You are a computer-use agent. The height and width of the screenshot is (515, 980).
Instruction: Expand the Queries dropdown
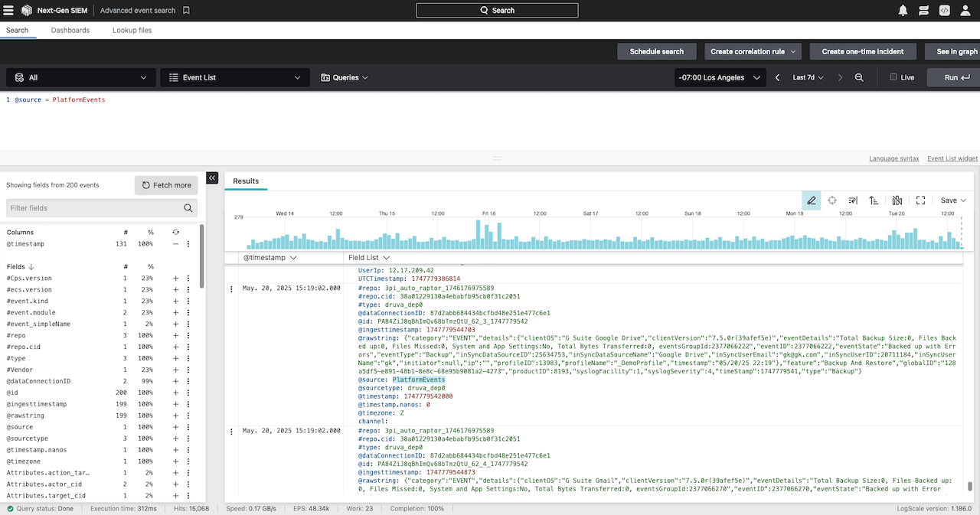tap(345, 77)
